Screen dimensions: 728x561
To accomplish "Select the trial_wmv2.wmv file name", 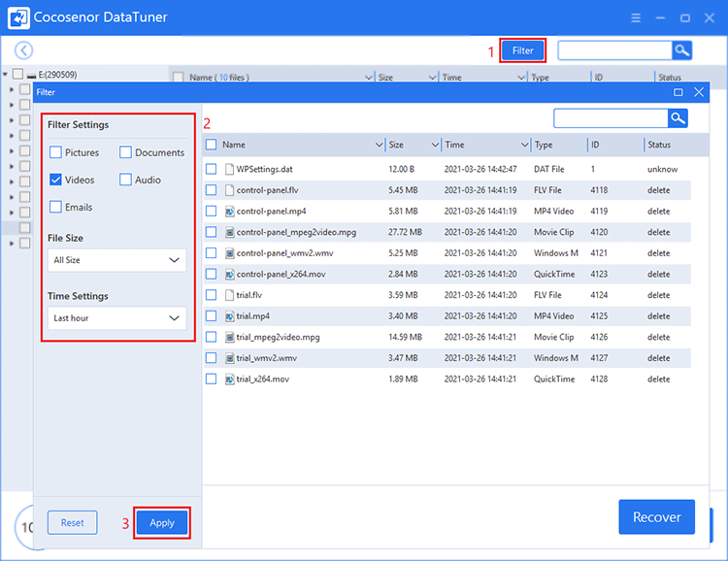I will click(267, 358).
